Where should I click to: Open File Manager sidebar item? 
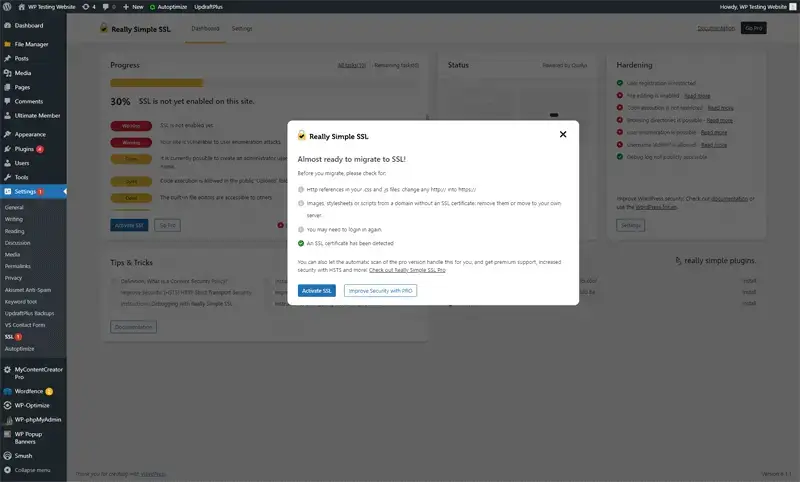(x=33, y=44)
